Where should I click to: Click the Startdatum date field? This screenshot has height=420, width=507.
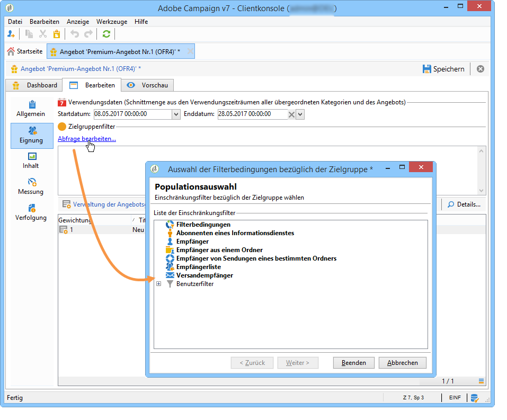click(133, 114)
